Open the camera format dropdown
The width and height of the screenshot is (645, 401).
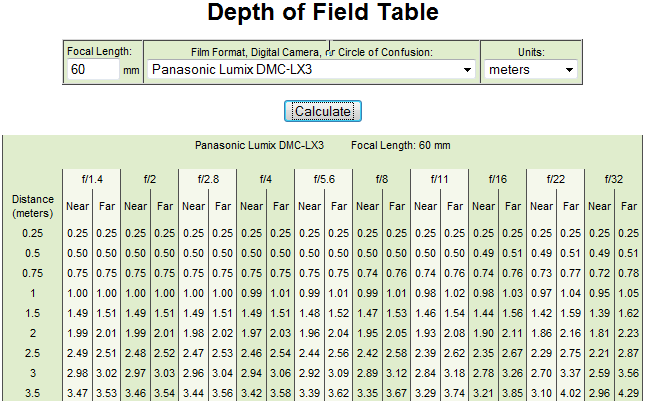click(312, 70)
